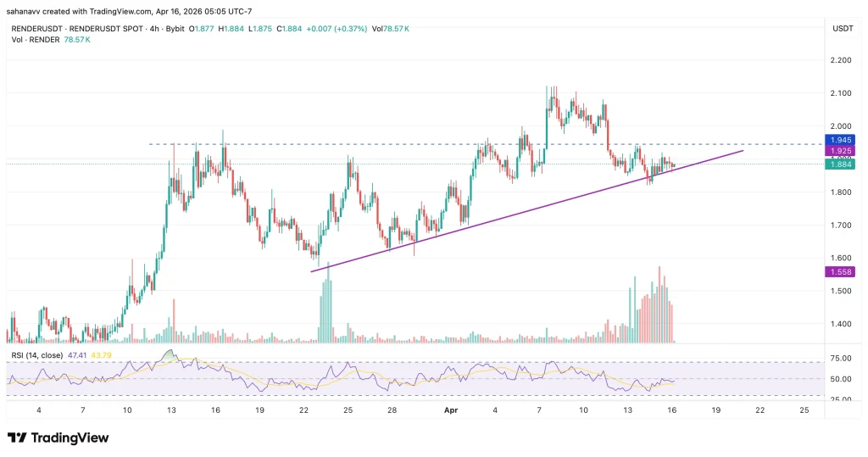This screenshot has width=868, height=457.
Task: Click the 'Apr' date marker on time axis
Action: pyautogui.click(x=451, y=409)
